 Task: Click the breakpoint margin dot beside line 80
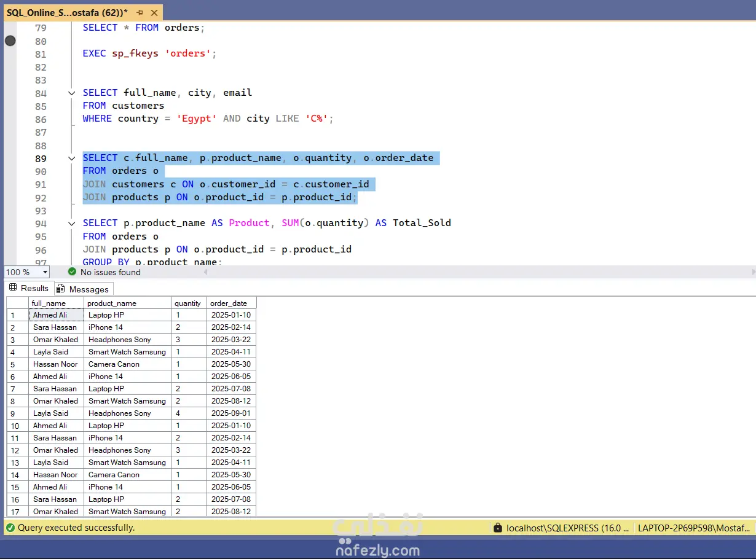[10, 41]
